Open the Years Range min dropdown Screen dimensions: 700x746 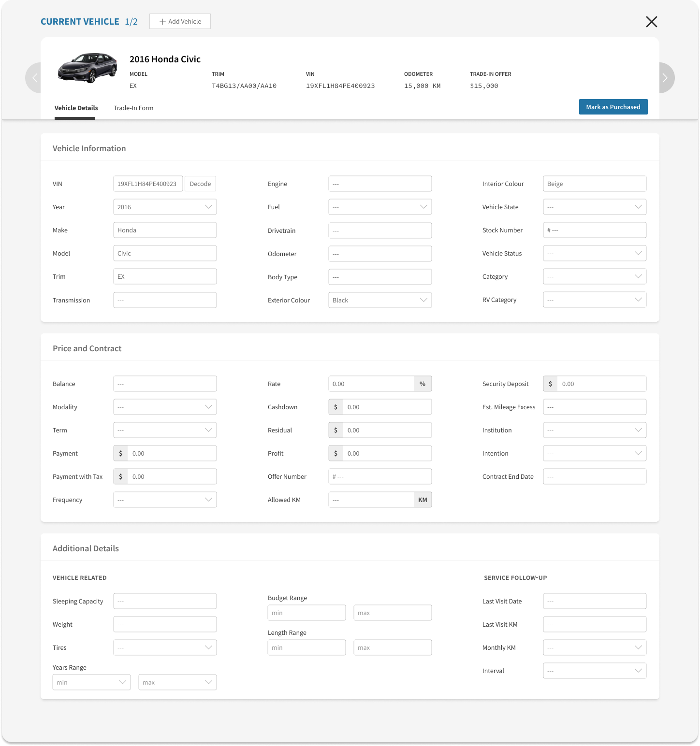point(91,682)
